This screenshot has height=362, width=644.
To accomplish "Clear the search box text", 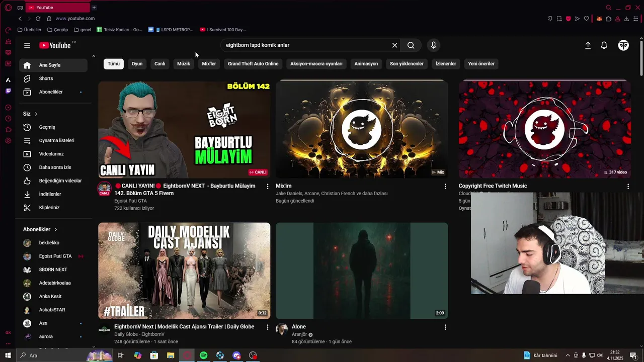I will click(395, 45).
